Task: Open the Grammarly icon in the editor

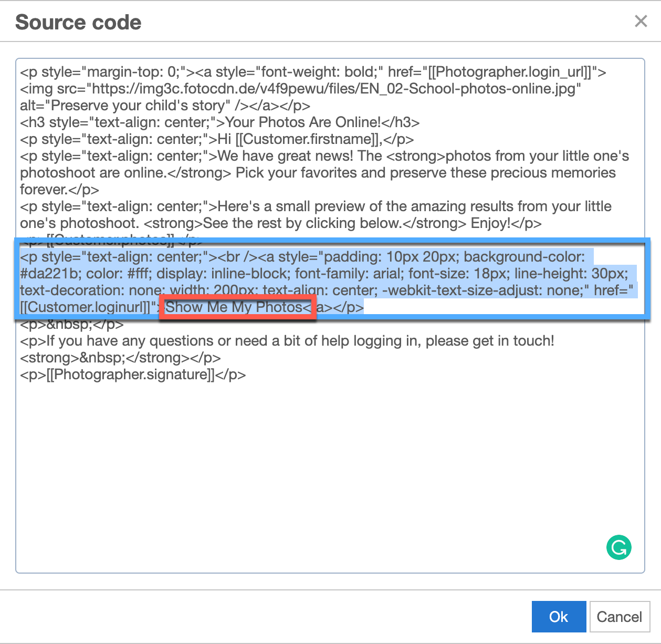Action: (619, 547)
